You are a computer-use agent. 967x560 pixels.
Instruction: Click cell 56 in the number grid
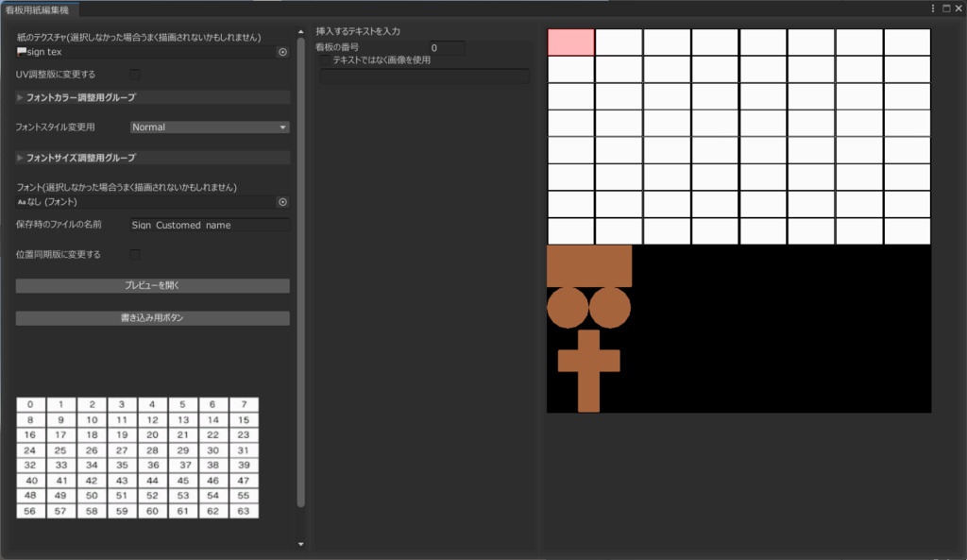tap(30, 511)
